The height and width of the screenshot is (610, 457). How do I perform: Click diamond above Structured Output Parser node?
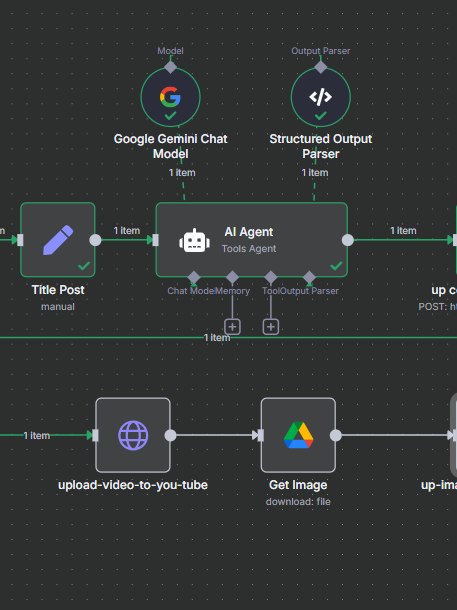coord(320,67)
